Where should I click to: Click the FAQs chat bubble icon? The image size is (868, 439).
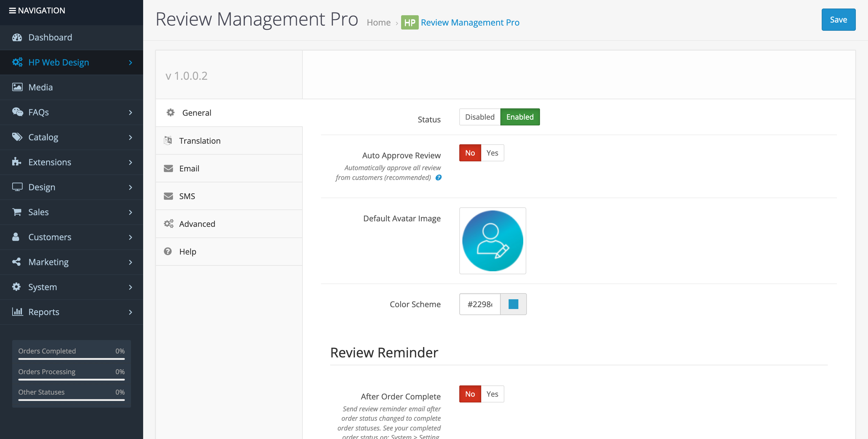tap(18, 112)
